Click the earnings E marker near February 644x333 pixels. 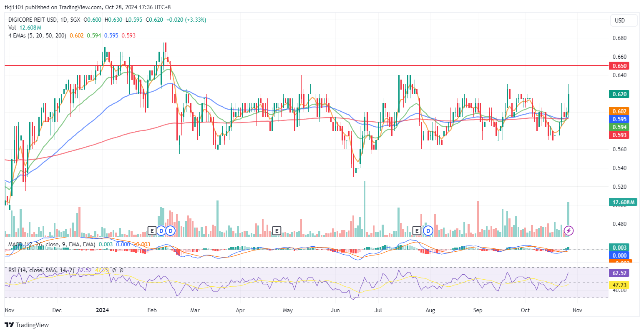(152, 230)
